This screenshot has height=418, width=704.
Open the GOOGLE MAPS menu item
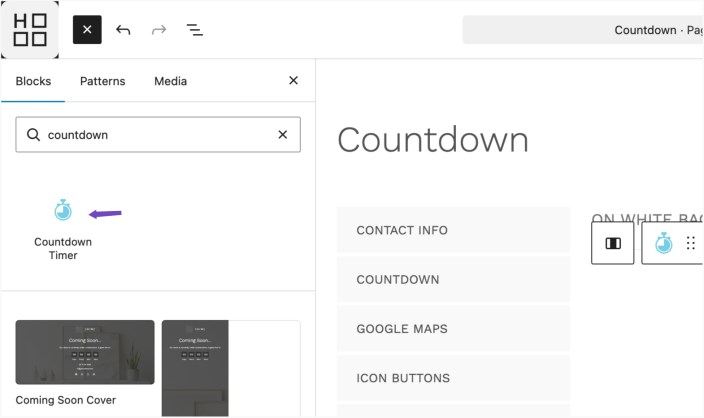453,329
